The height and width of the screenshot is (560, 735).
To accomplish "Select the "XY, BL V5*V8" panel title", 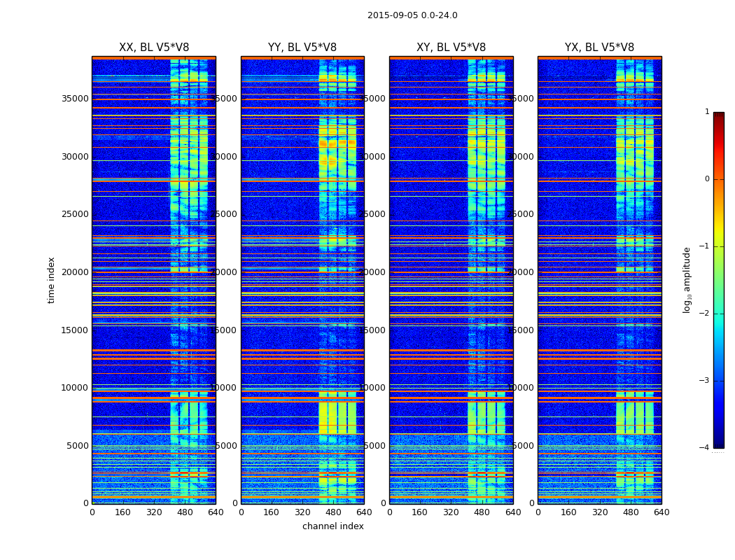I will point(451,48).
